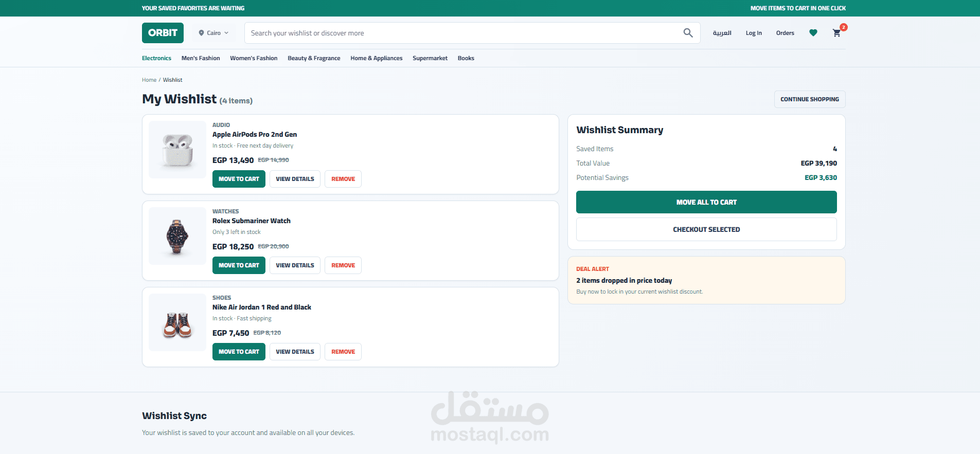Move AirPods Pro to cart

239,179
